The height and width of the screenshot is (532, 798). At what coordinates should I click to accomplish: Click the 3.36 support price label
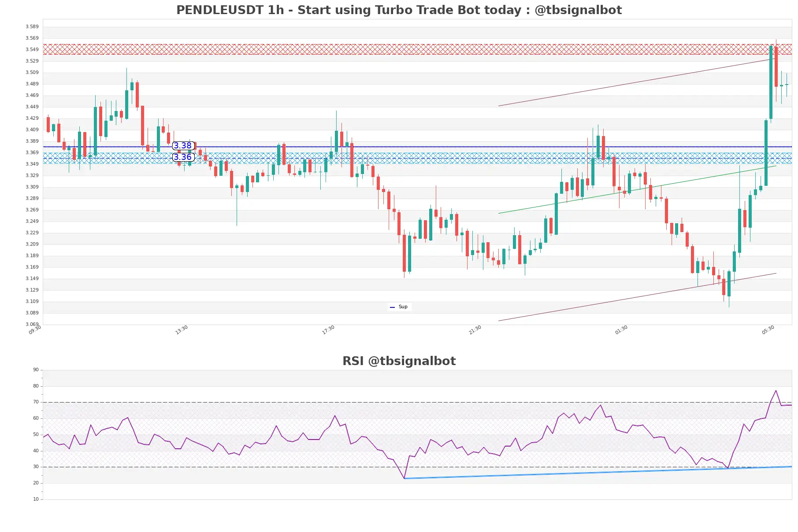click(183, 157)
